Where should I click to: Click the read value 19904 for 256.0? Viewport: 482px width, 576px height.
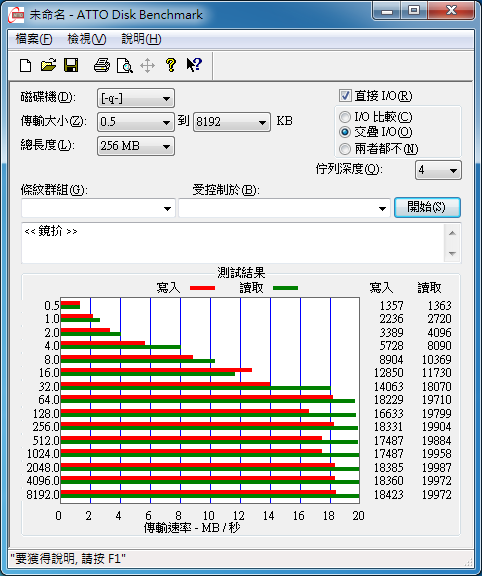pos(436,426)
